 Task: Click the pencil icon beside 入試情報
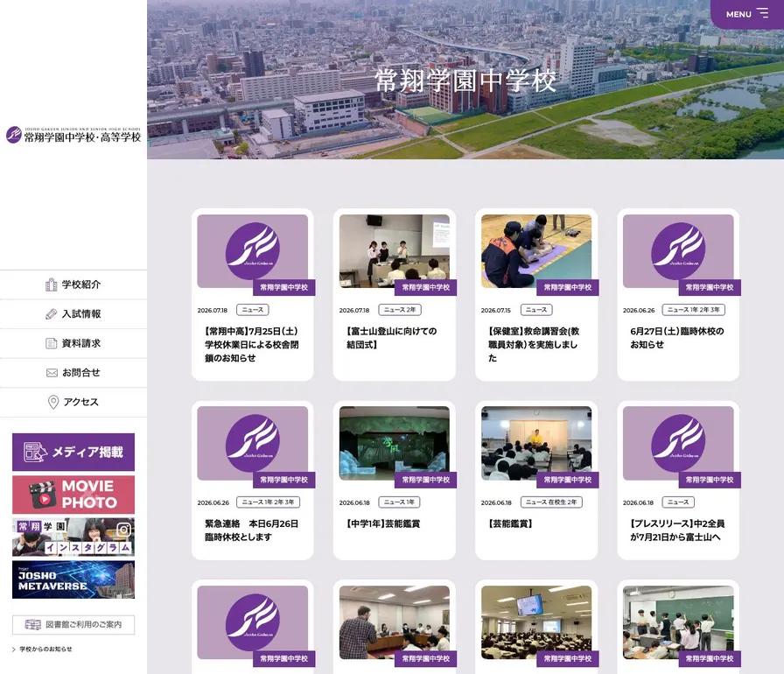pyautogui.click(x=51, y=314)
